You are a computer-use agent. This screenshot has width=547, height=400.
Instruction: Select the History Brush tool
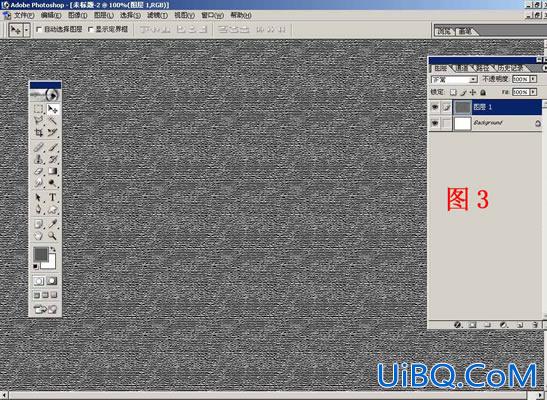pos(52,159)
